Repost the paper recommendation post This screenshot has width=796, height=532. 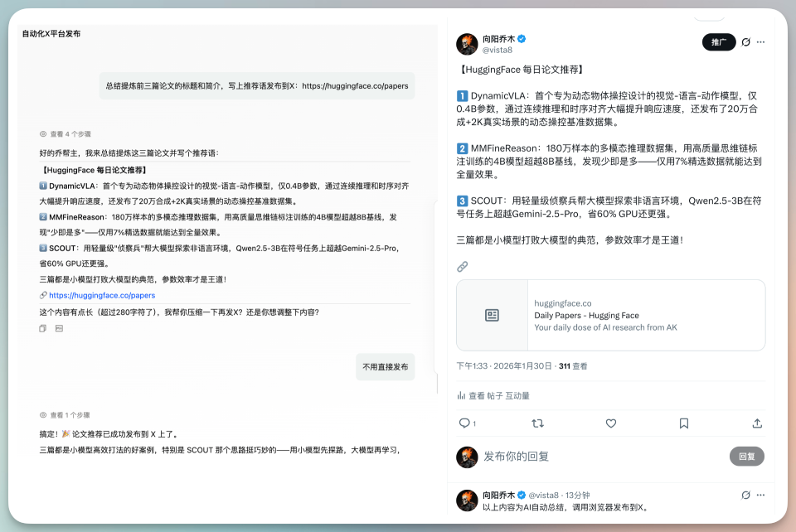538,423
